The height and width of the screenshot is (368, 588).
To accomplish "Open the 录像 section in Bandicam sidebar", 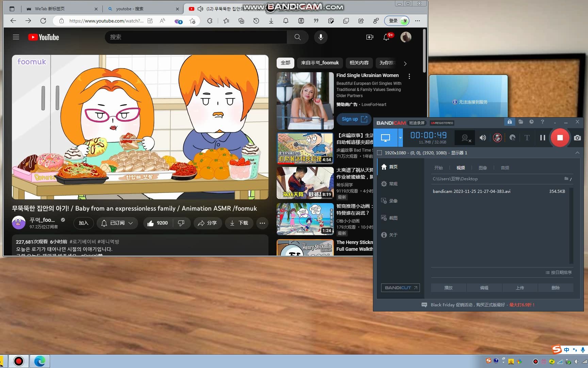I will pos(390,201).
